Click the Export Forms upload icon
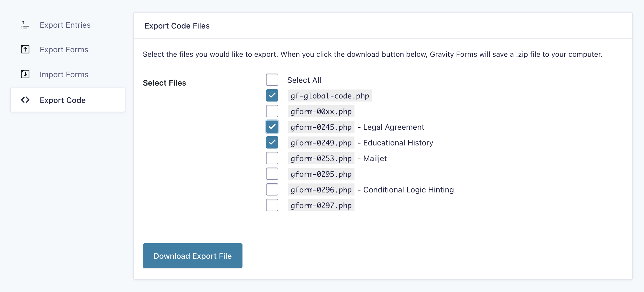Image resolution: width=644 pixels, height=292 pixels. click(25, 50)
